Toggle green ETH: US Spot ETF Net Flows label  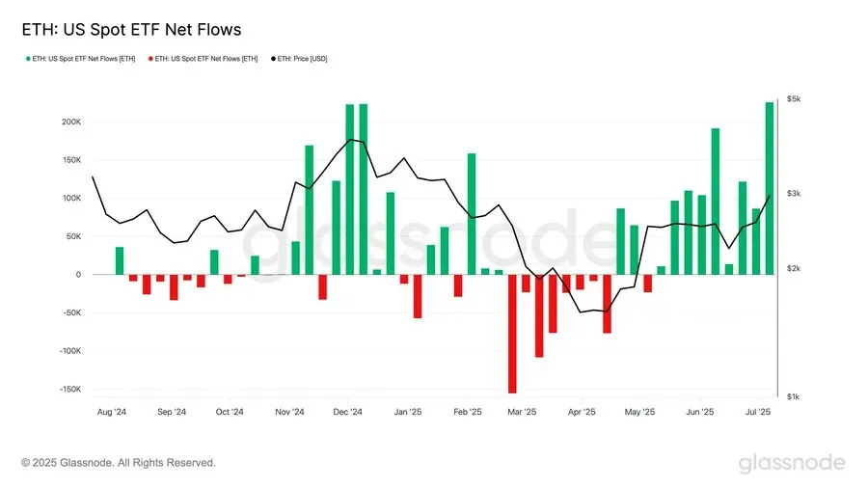coord(84,59)
